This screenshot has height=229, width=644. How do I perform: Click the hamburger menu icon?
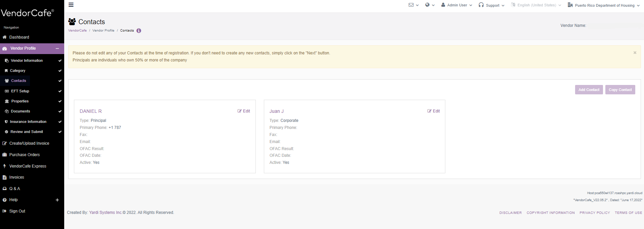71,5
